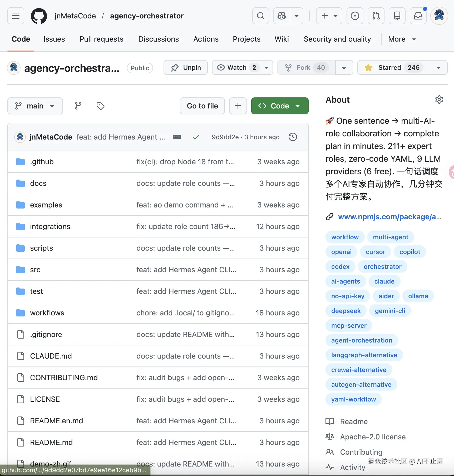Open the hamburger navigation menu
This screenshot has width=454, height=476.
coord(16,16)
